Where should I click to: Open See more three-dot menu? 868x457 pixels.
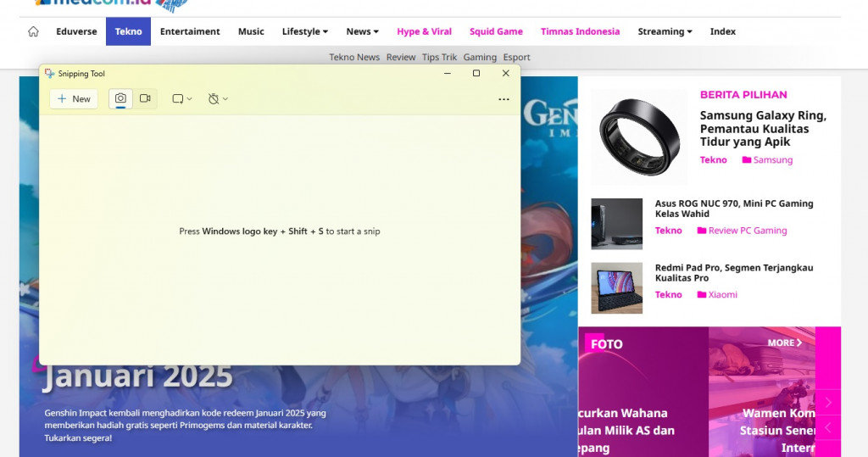coord(504,99)
